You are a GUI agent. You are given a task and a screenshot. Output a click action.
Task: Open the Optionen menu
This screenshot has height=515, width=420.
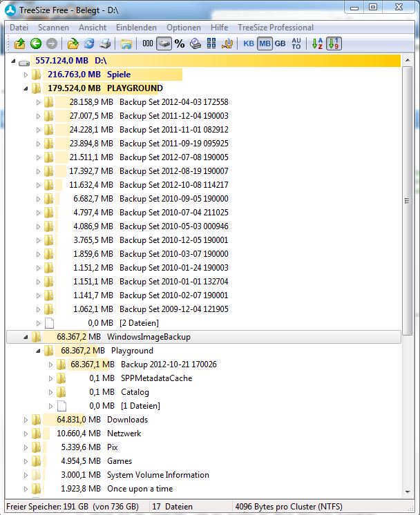[x=183, y=28]
